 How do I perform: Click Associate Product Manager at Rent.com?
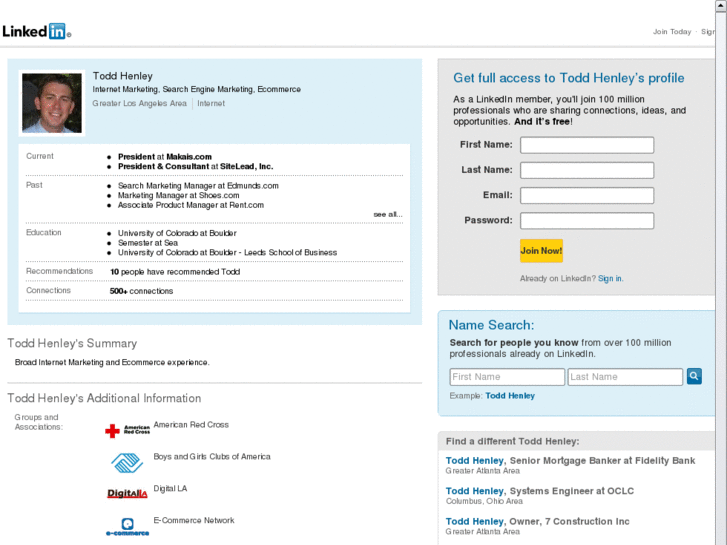click(x=191, y=205)
